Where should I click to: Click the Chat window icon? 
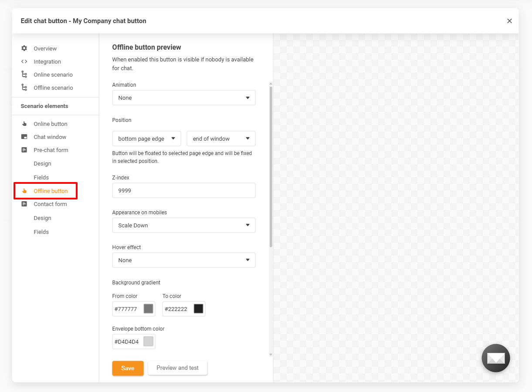coord(24,137)
